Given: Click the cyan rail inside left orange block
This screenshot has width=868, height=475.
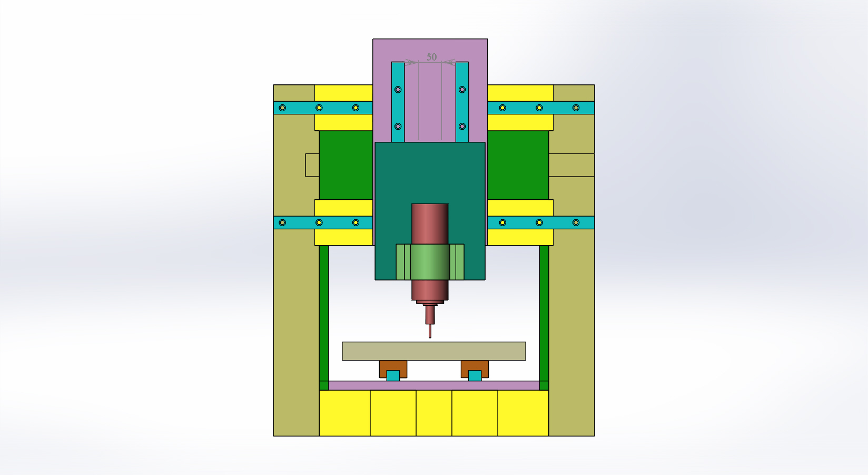Looking at the screenshot, I should (393, 376).
